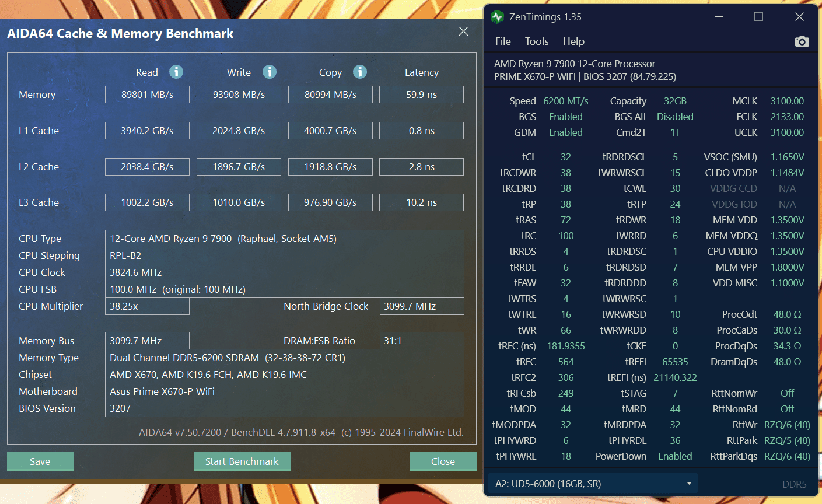Click PowerDown value Enabled
Viewport: 822px width, 504px height.
(675, 456)
